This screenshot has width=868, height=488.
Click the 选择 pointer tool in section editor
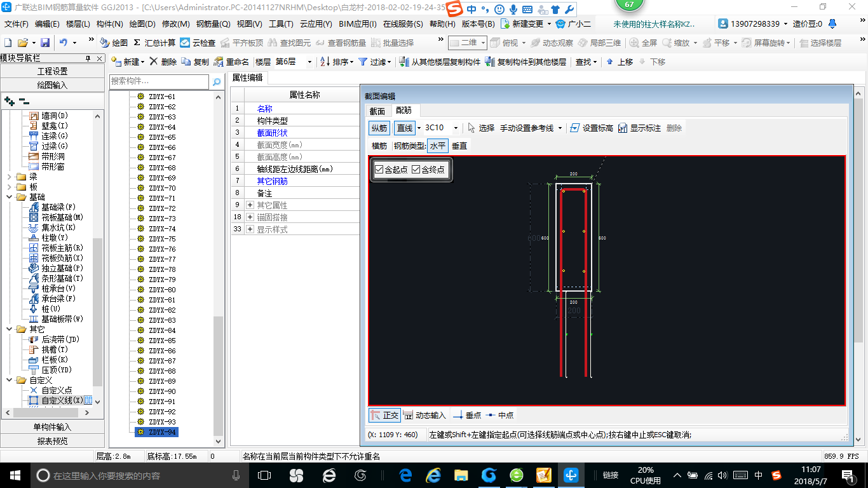pos(481,128)
